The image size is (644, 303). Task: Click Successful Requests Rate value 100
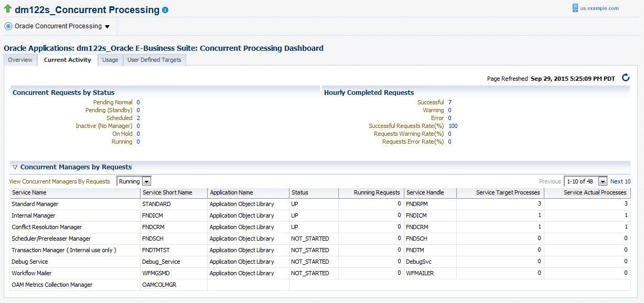pyautogui.click(x=453, y=126)
